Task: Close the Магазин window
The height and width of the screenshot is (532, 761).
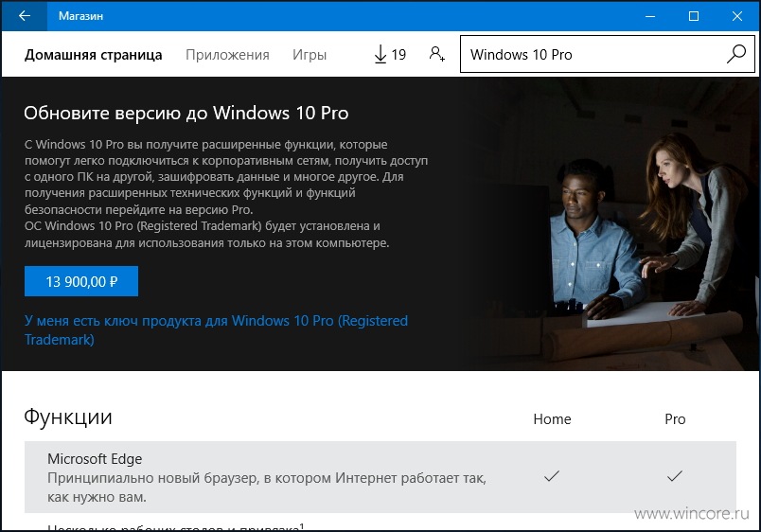Action: coord(736,16)
